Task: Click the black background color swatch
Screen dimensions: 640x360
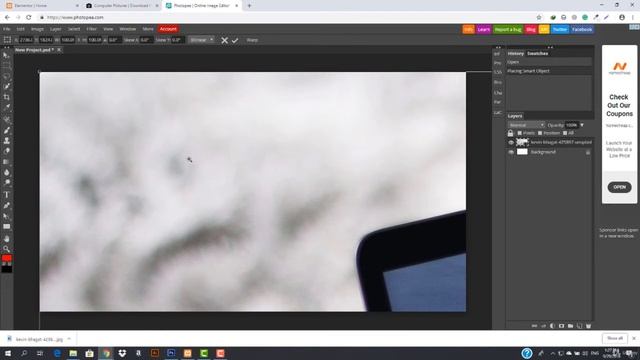Action: coord(7,269)
